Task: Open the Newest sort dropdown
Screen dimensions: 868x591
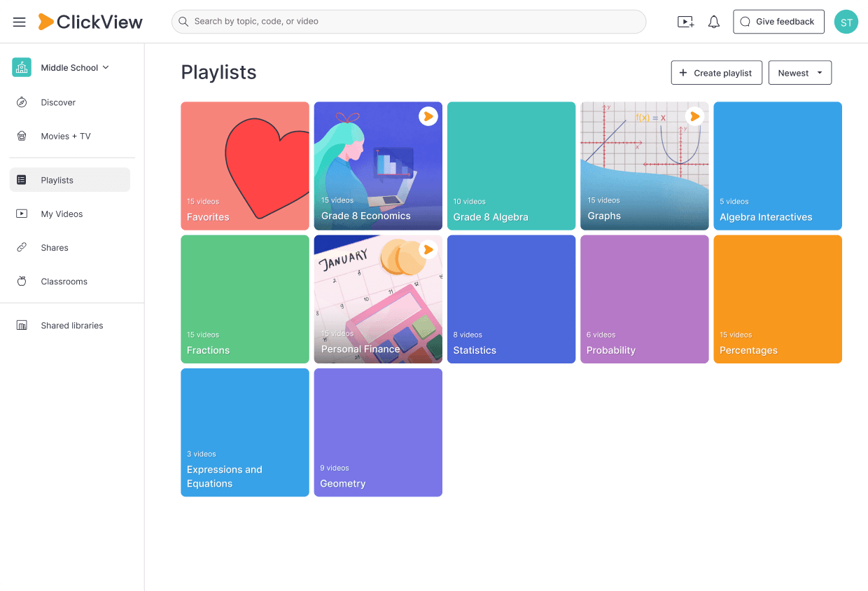Action: (x=800, y=73)
